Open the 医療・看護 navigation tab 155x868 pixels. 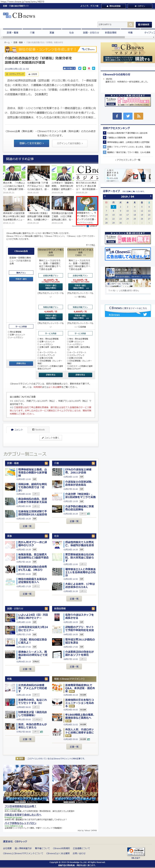pyautogui.click(x=12, y=33)
